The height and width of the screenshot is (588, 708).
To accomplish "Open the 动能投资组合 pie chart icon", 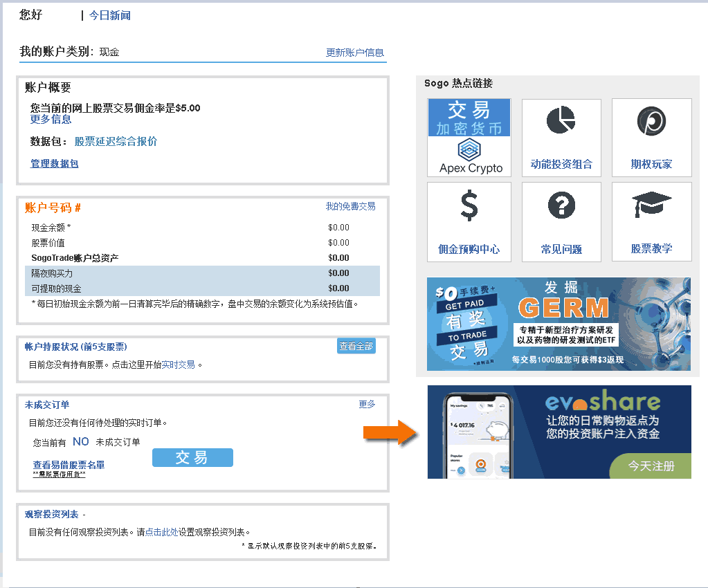I will coord(561,120).
